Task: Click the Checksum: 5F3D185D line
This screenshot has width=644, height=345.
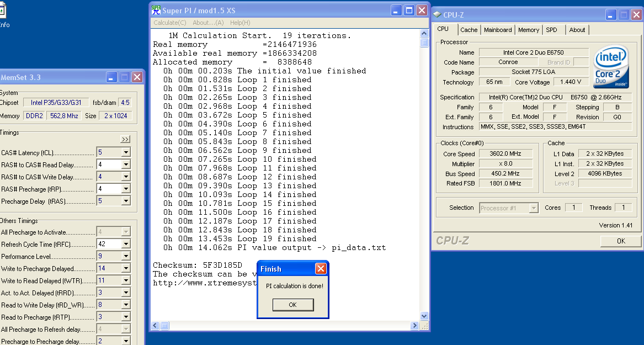Action: coord(198,265)
